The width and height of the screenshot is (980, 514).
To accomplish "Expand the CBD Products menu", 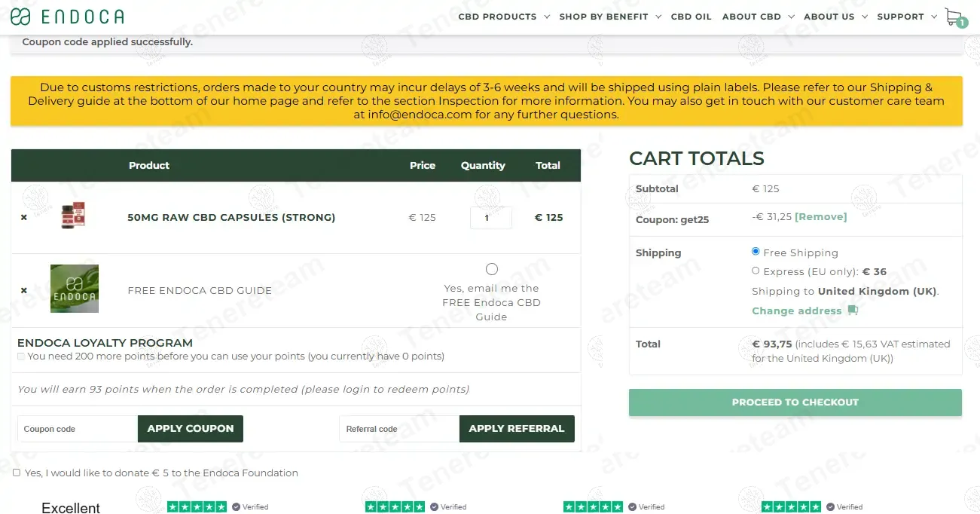I will [504, 17].
